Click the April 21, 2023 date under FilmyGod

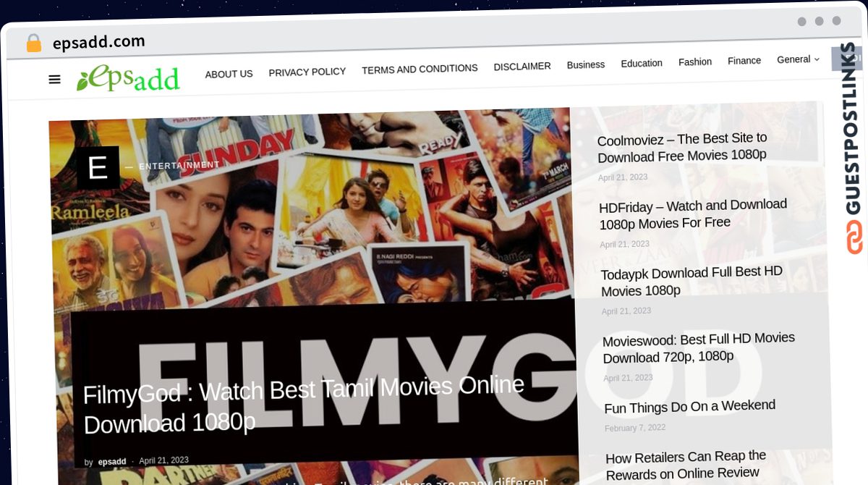click(163, 460)
